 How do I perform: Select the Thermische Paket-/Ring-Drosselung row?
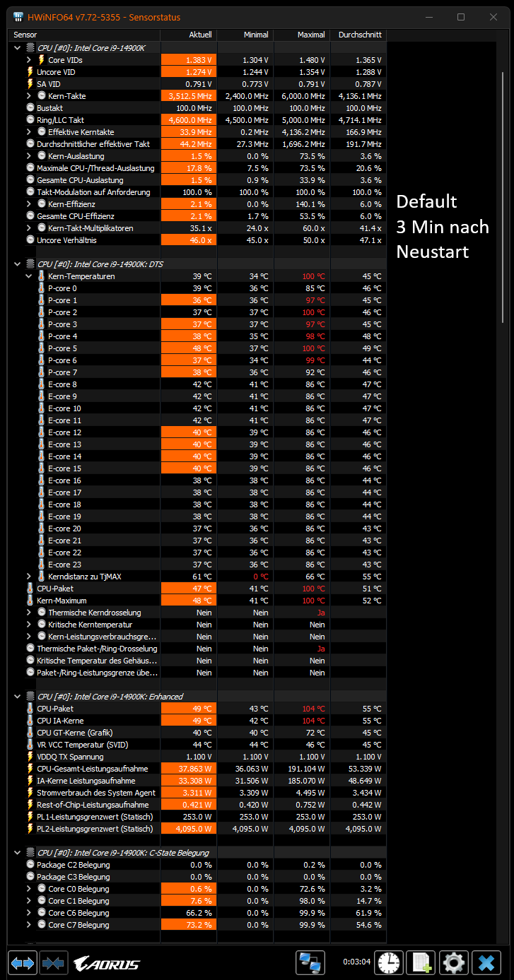[197, 649]
